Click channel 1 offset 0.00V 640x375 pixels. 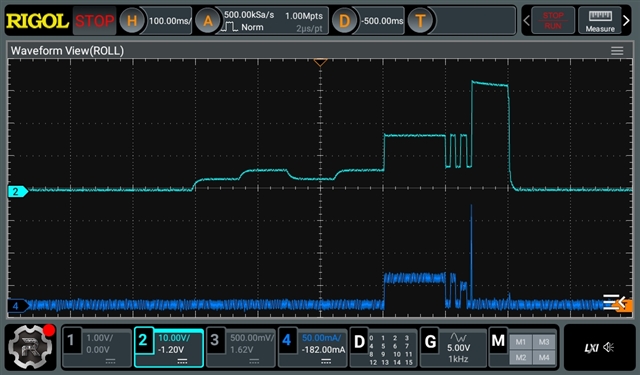point(98,350)
